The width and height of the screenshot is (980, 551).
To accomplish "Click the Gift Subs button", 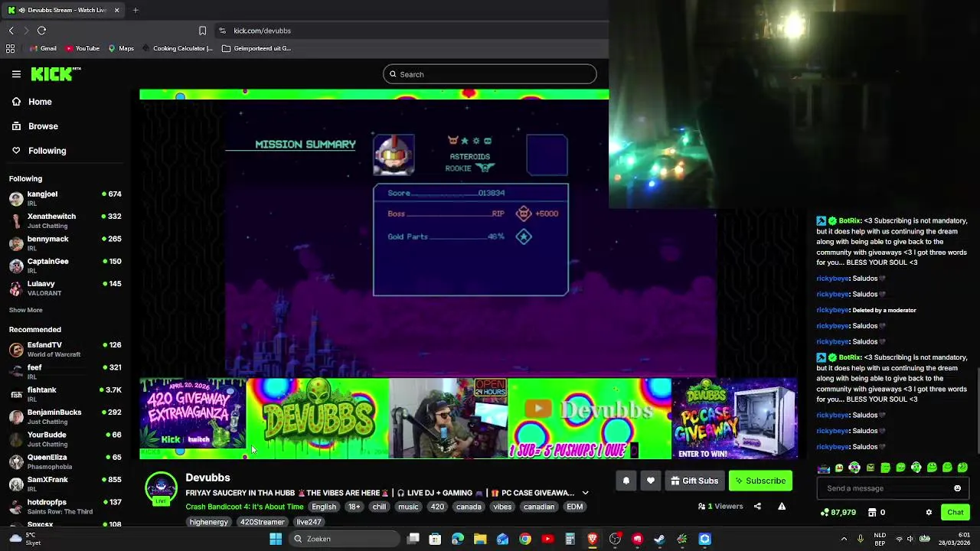I will pos(694,481).
